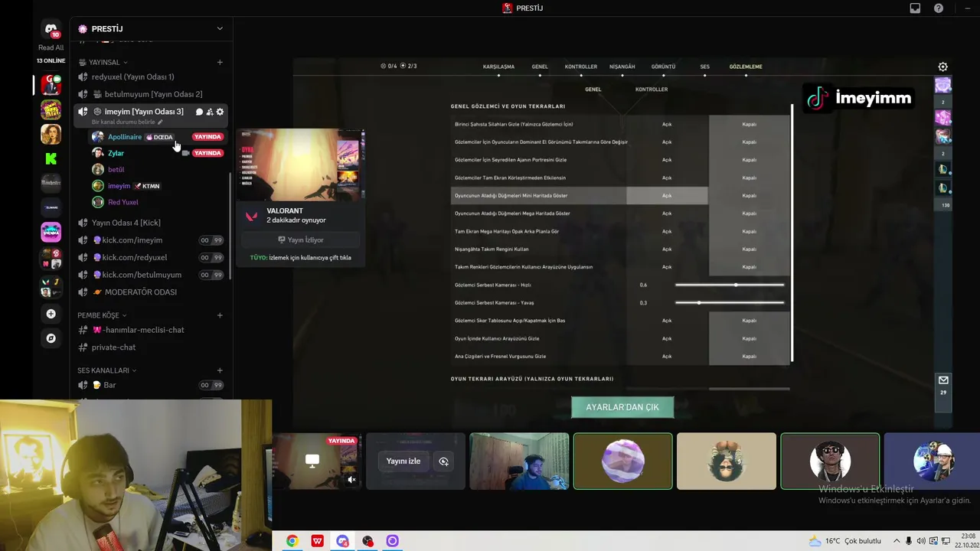The image size is (980, 551).
Task: Open Discord direct messages home icon
Action: pos(51,29)
